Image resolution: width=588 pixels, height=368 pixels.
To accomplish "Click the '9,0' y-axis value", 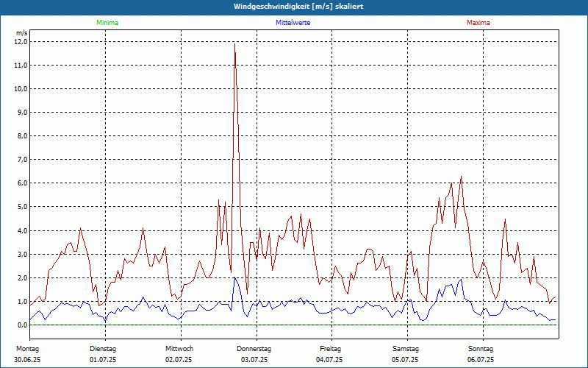I will pos(23,113).
